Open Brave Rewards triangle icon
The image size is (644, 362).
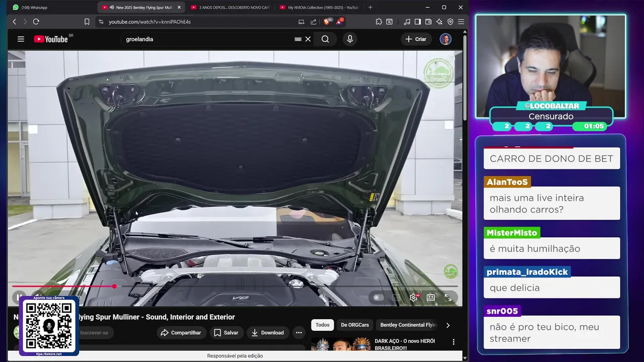[340, 22]
